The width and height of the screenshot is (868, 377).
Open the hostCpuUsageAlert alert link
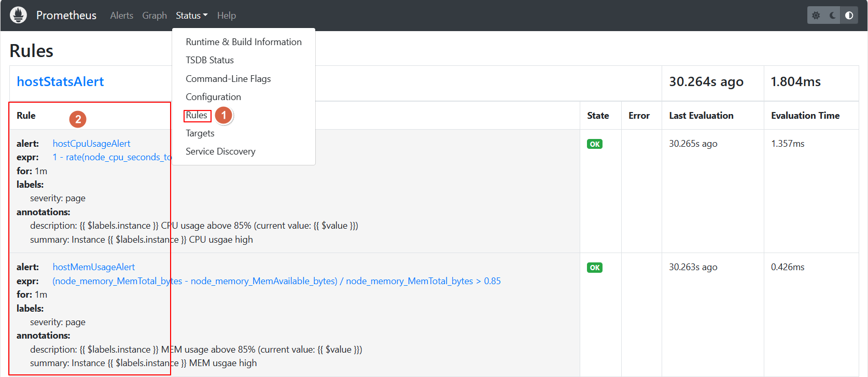coord(91,144)
